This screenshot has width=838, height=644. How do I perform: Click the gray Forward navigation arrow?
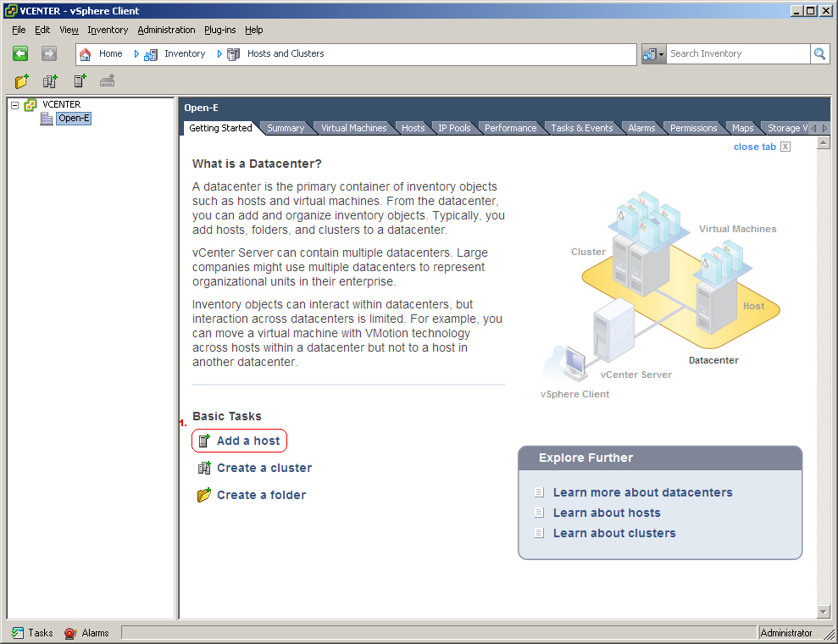tap(48, 53)
